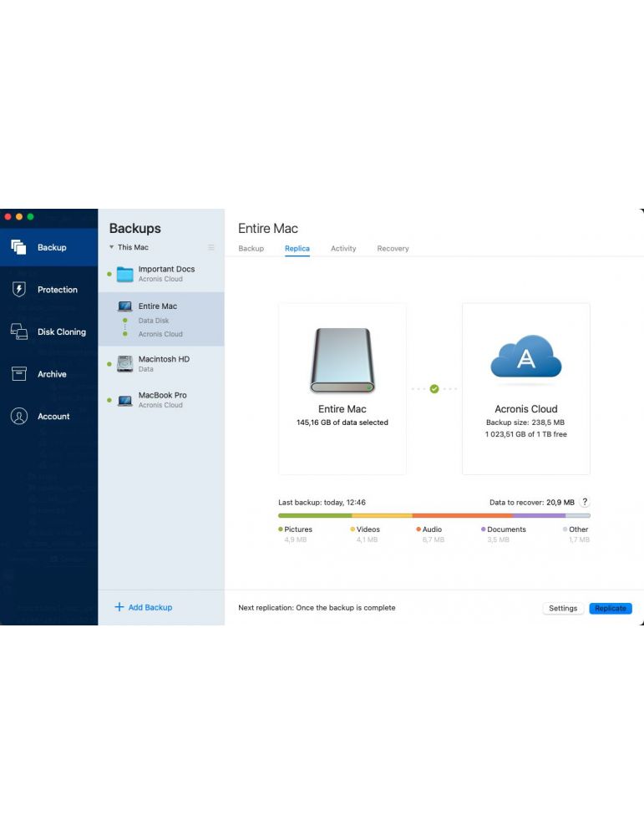
Task: Open the Protection shield icon
Action: [19, 289]
